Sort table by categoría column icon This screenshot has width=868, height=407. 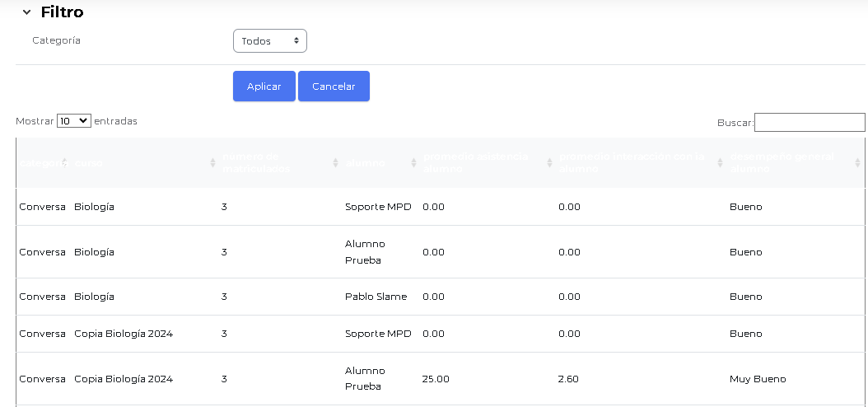coord(64,163)
